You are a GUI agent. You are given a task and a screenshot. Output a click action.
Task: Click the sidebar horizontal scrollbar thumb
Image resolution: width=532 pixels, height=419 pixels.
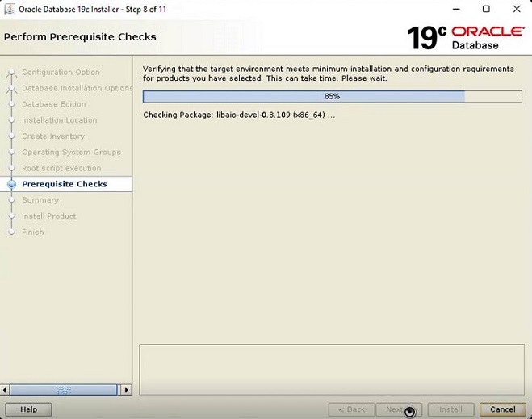tap(64, 390)
